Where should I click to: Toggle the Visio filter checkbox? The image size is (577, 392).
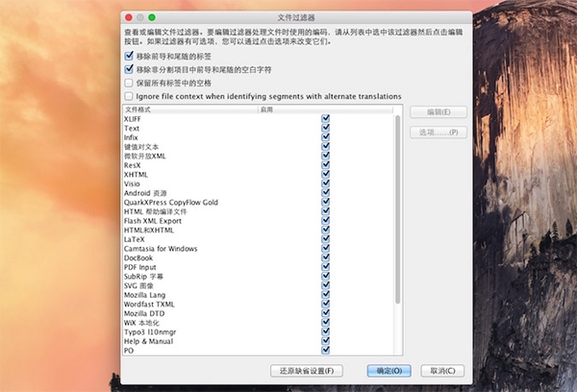326,184
